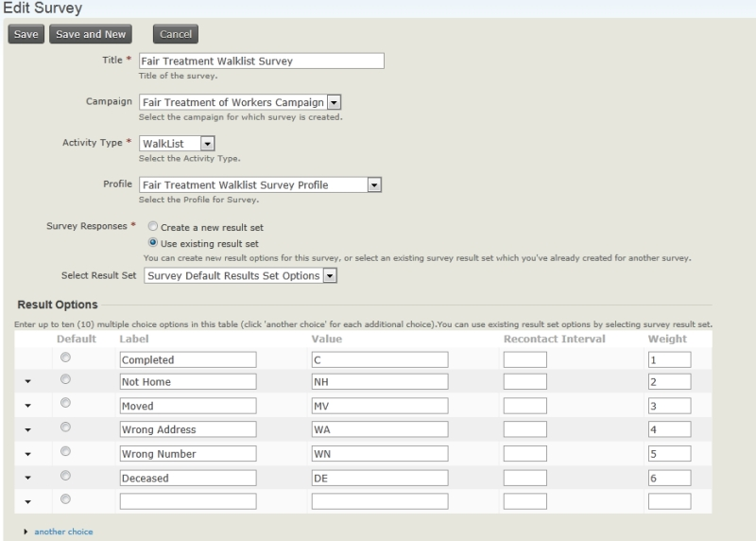Select 'Use existing result set' option
This screenshot has width=756, height=541.
[151, 243]
